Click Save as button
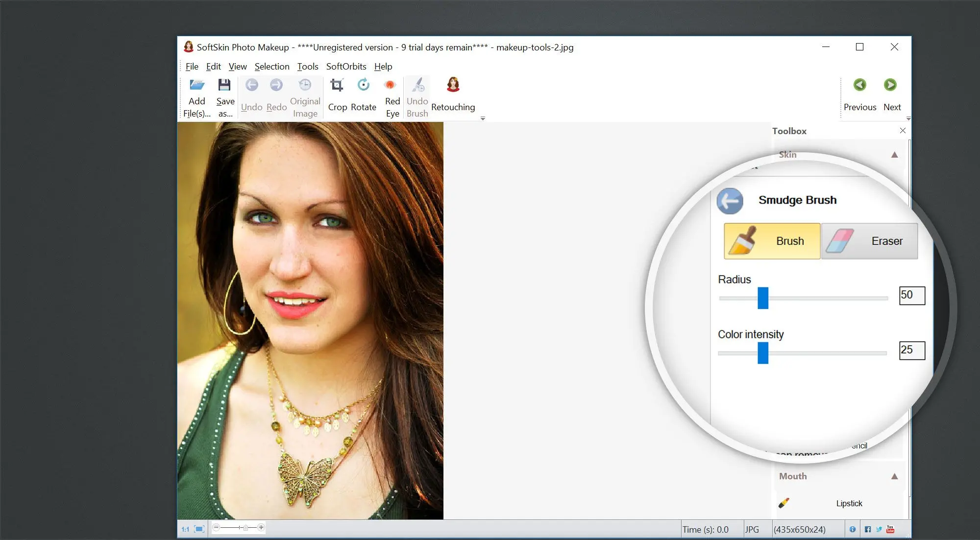Image resolution: width=980 pixels, height=540 pixels. tap(225, 96)
